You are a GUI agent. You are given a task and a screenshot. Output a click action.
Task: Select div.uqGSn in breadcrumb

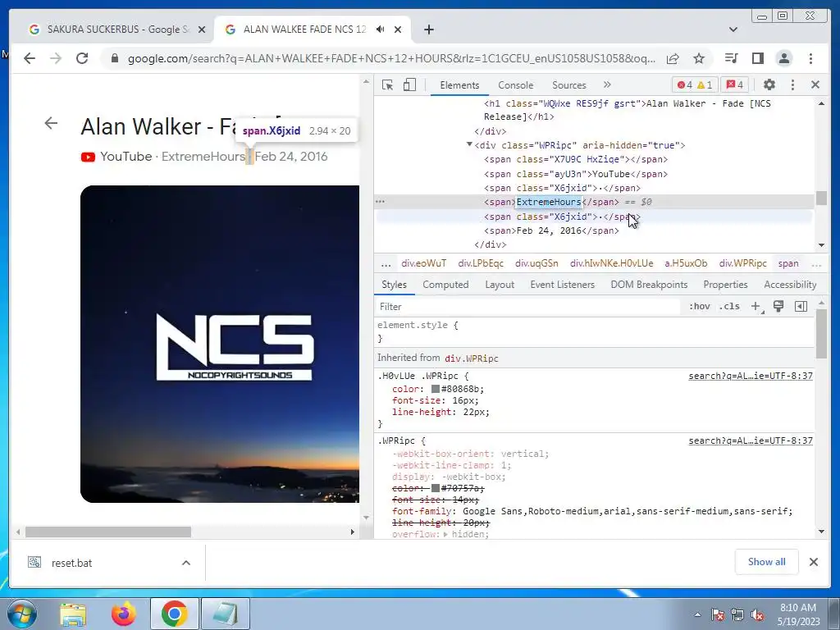[536, 263]
